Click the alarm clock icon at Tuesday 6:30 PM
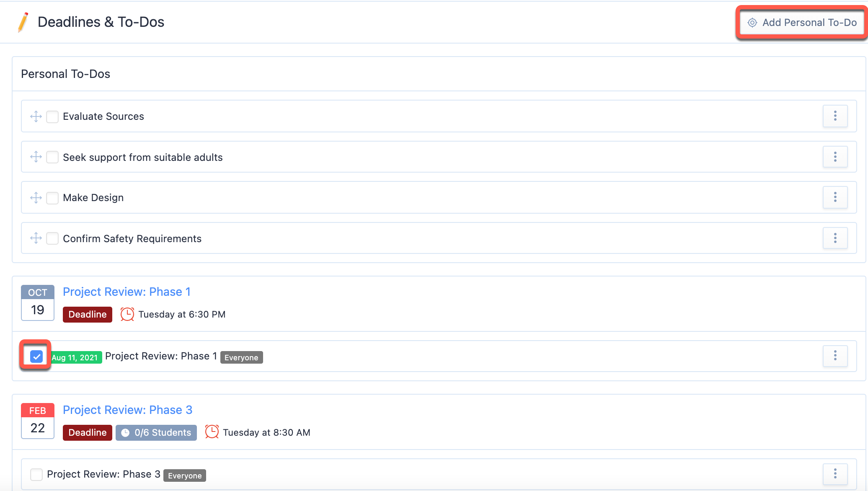Viewport: 868px width, 491px height. (127, 314)
